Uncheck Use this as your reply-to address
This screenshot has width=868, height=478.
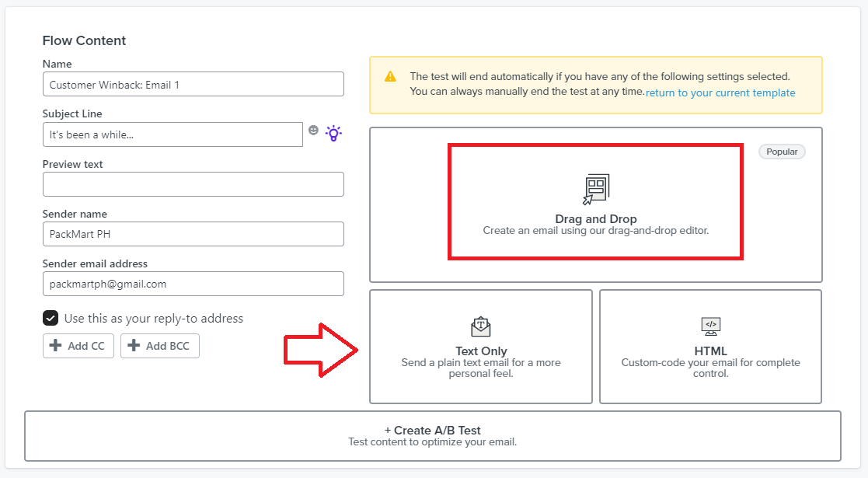click(51, 318)
